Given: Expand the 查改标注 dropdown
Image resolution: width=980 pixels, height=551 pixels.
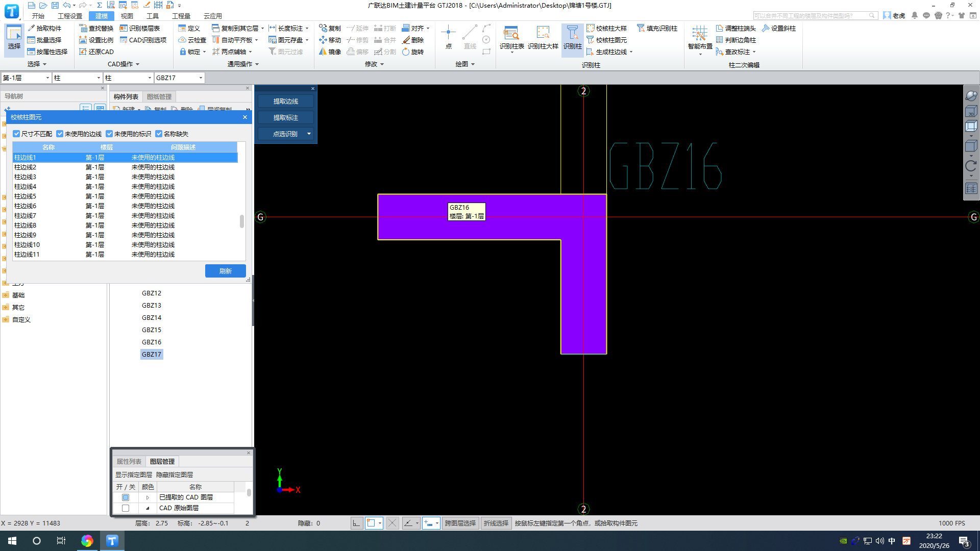Looking at the screenshot, I should (x=754, y=52).
